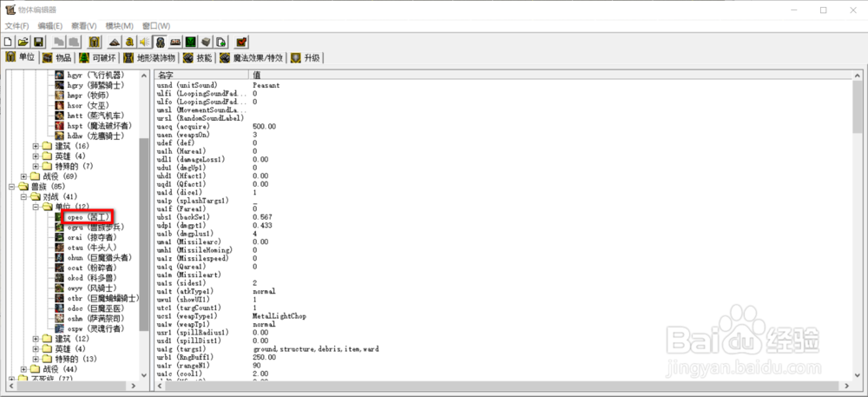868x397 pixels.
Task: Expand the 建筑 (16) folder
Action: pyautogui.click(x=36, y=146)
